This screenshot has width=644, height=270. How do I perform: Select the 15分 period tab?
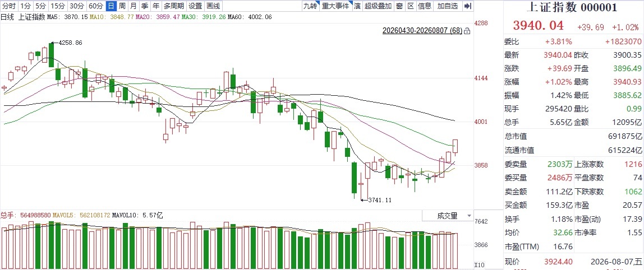(x=57, y=6)
